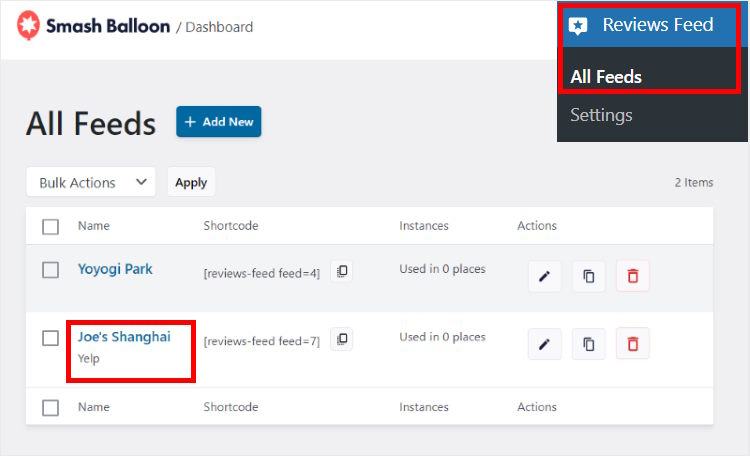The width and height of the screenshot is (750, 456).
Task: Click the Add New button
Action: (x=218, y=122)
